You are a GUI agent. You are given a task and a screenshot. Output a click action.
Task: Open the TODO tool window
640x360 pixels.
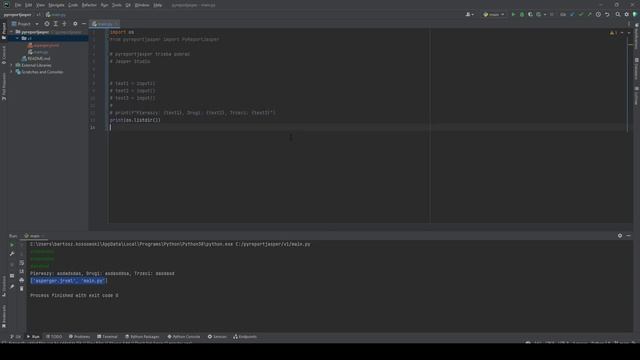(x=54, y=337)
